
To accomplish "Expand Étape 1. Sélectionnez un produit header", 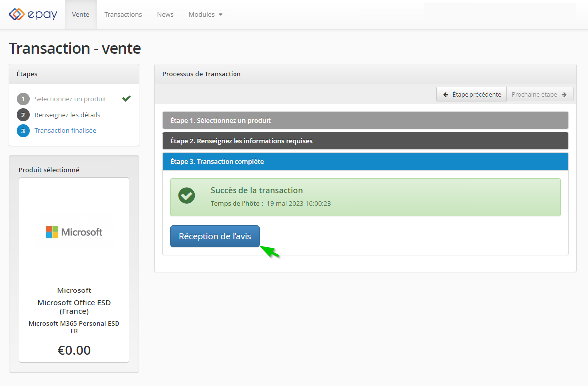I will tap(365, 121).
